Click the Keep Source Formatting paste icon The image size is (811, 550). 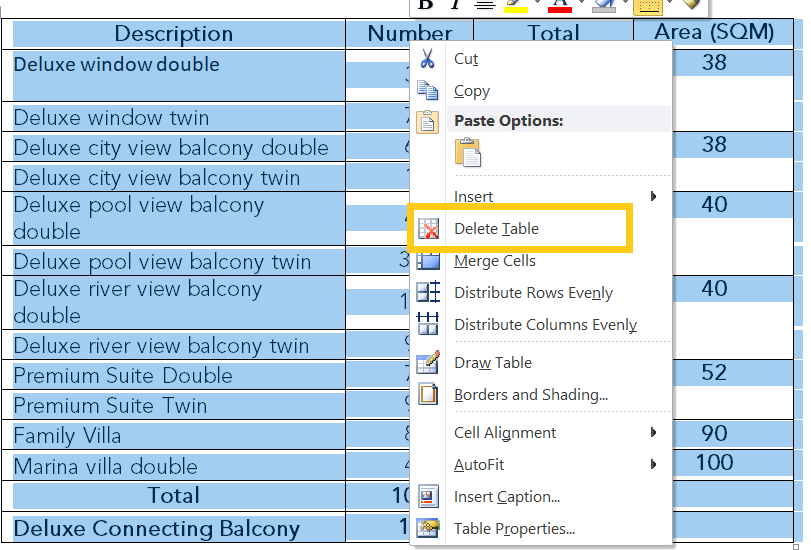coord(468,153)
